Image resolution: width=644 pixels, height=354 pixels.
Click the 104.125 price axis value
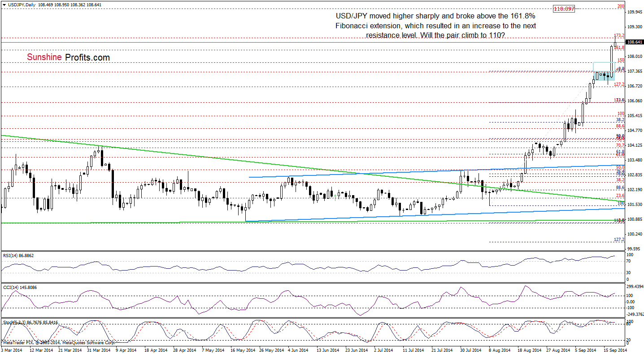point(634,145)
